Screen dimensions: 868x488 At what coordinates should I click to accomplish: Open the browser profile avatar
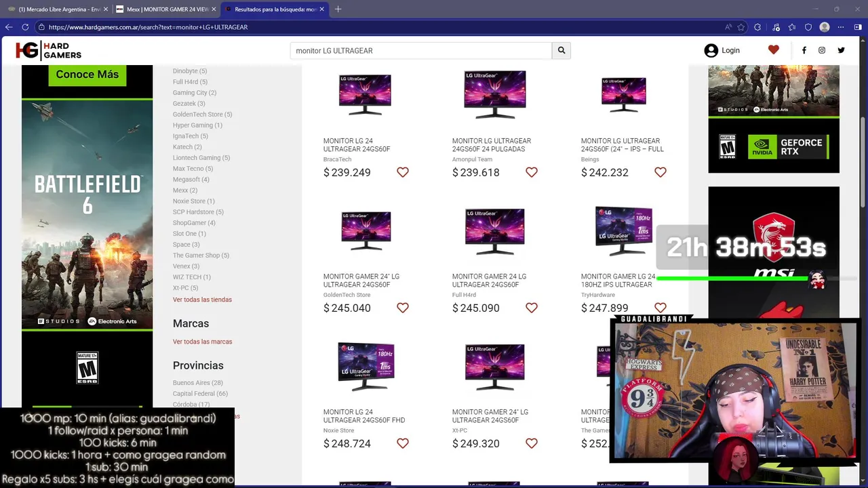(x=825, y=27)
